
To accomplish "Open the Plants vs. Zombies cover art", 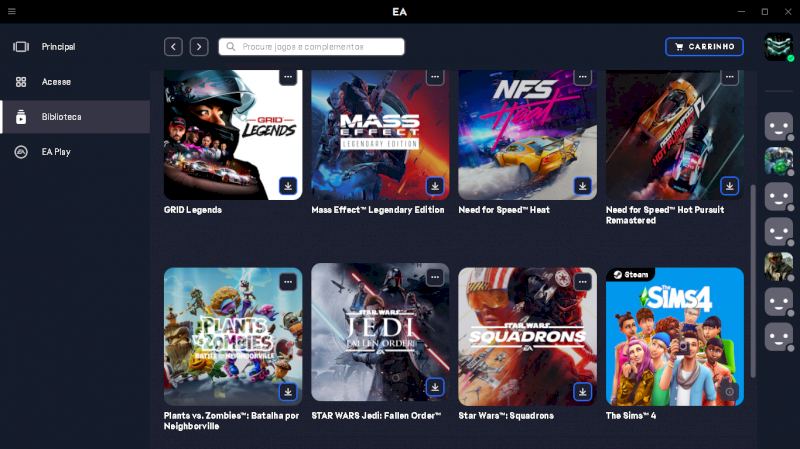I will [x=233, y=337].
